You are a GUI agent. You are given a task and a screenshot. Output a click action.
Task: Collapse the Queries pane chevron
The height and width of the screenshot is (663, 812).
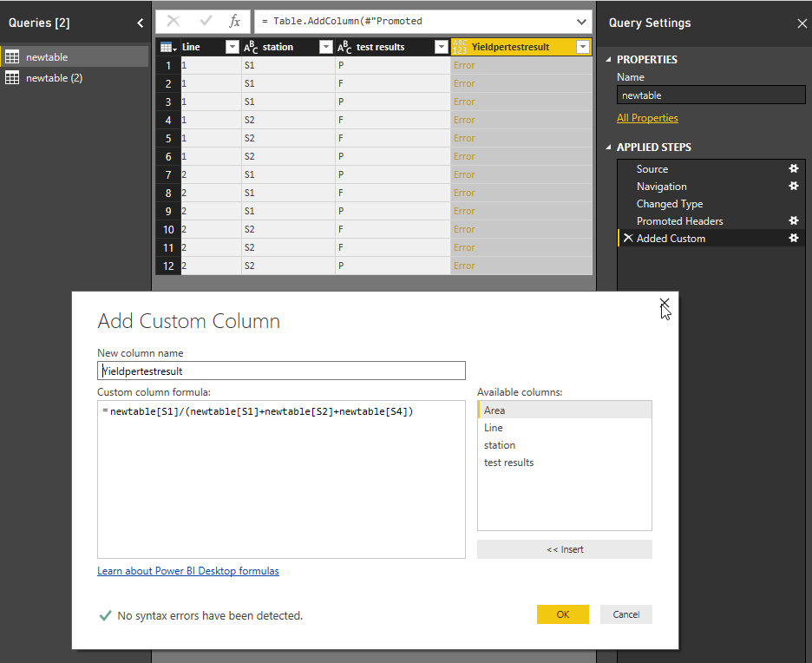click(x=140, y=23)
